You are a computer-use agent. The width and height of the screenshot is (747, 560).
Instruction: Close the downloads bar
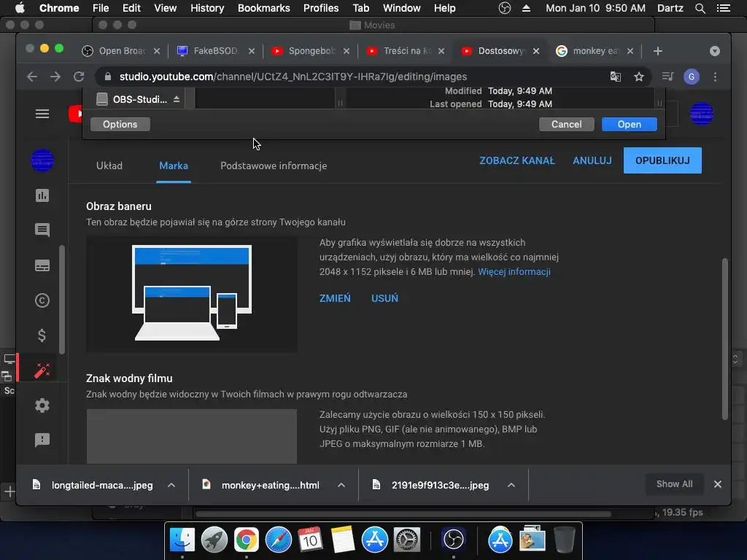point(718,484)
